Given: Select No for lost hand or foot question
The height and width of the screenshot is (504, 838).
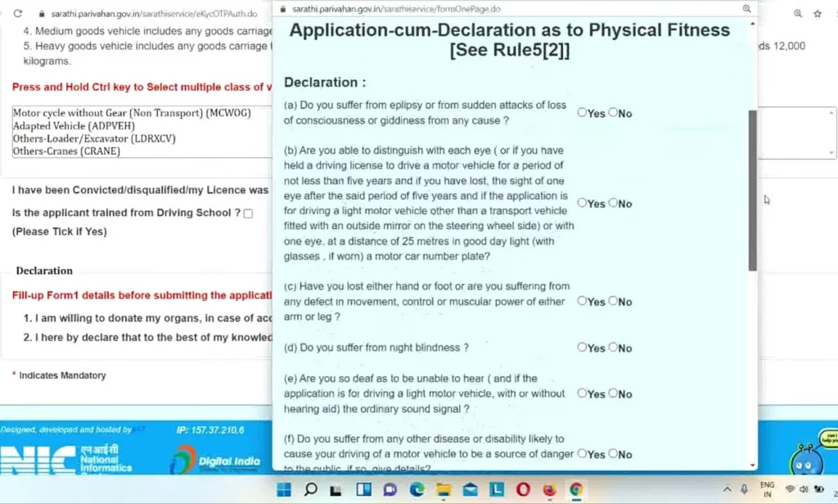Looking at the screenshot, I should (613, 301).
